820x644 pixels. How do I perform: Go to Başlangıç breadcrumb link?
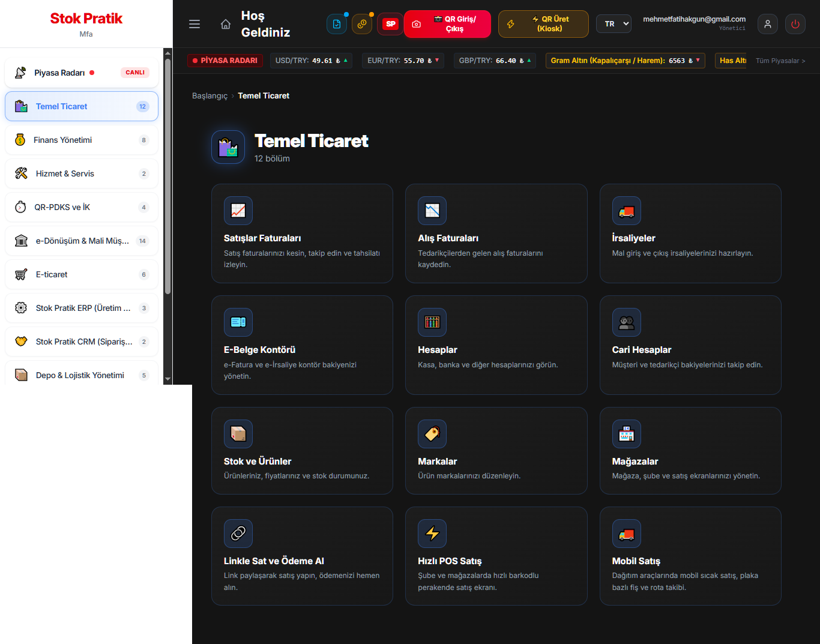[210, 95]
